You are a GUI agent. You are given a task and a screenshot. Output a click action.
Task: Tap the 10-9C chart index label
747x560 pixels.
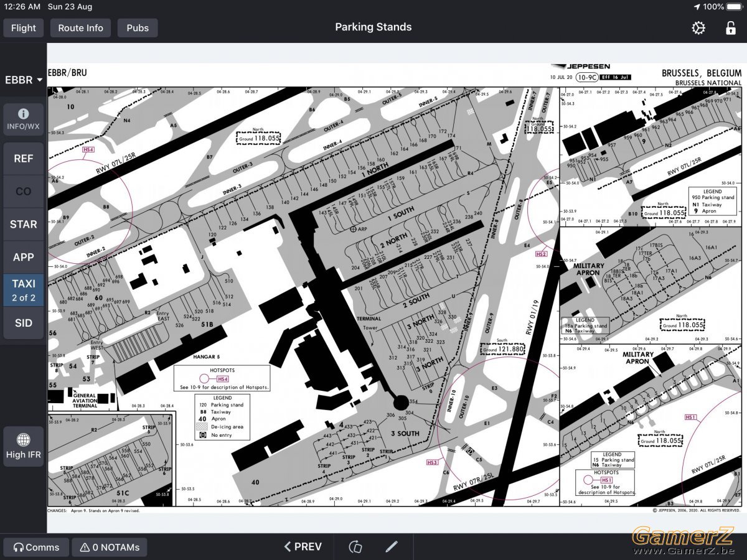[x=586, y=77]
